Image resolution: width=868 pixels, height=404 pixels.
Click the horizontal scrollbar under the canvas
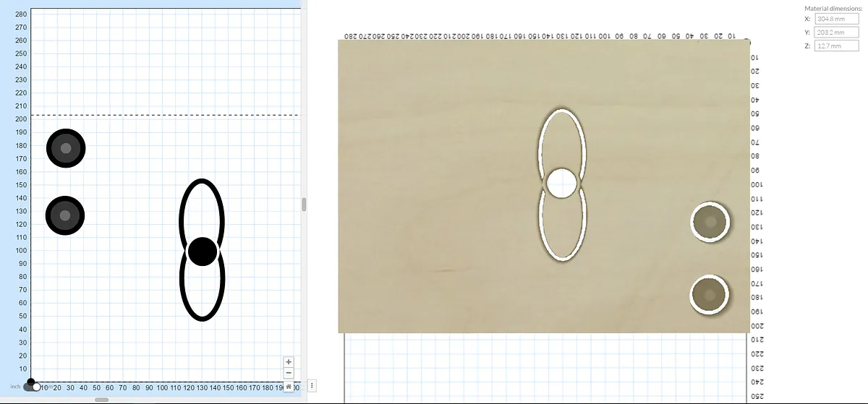coord(102,399)
